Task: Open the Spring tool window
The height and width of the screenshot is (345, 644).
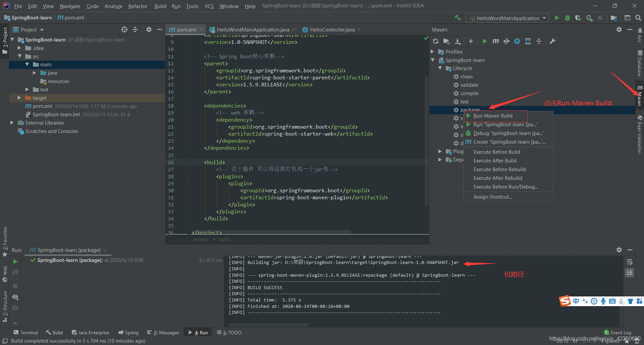Action: [x=128, y=333]
